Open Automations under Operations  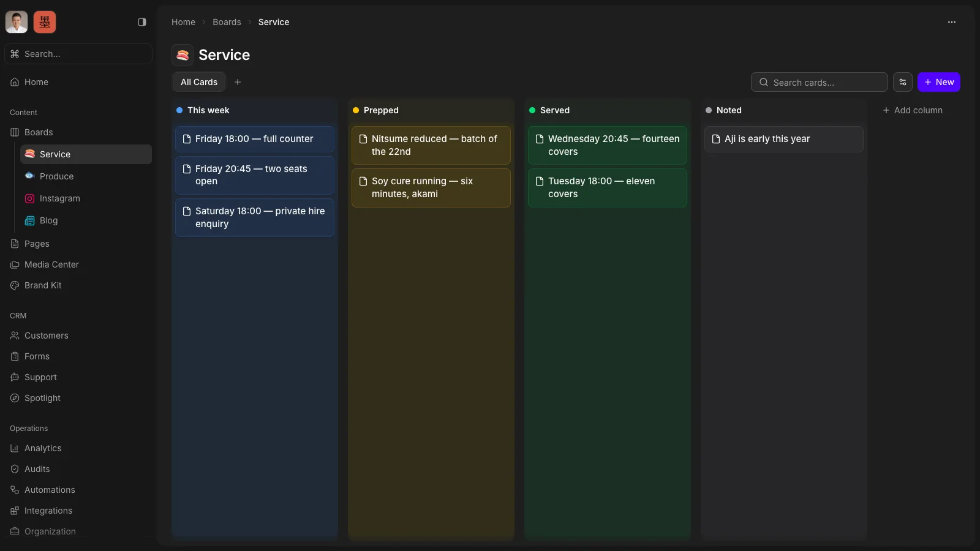tap(78, 490)
